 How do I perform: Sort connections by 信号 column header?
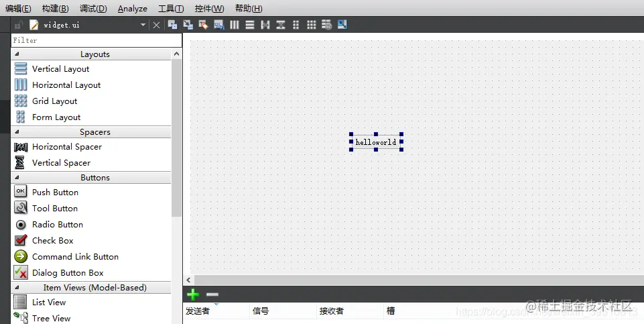(x=283, y=311)
